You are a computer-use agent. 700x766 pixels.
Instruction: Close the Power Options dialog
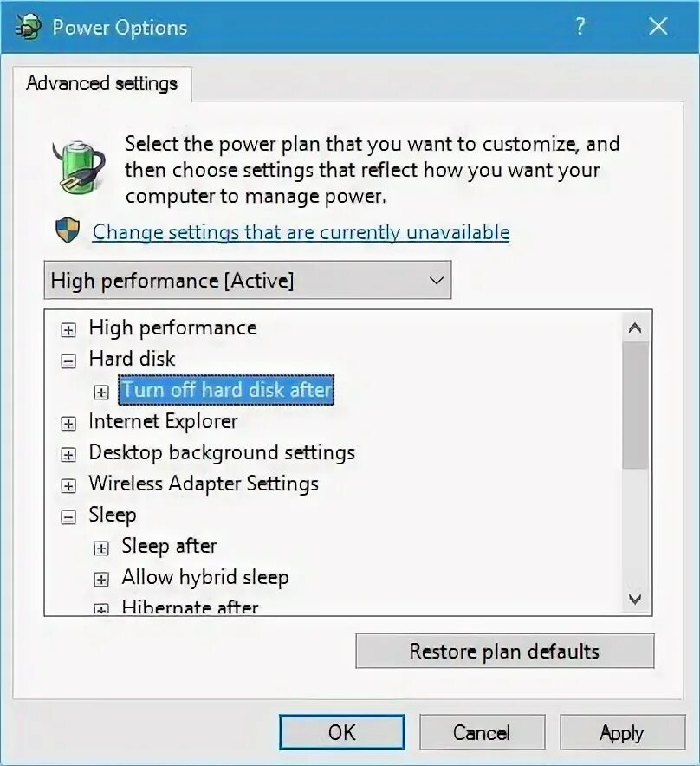tap(658, 26)
